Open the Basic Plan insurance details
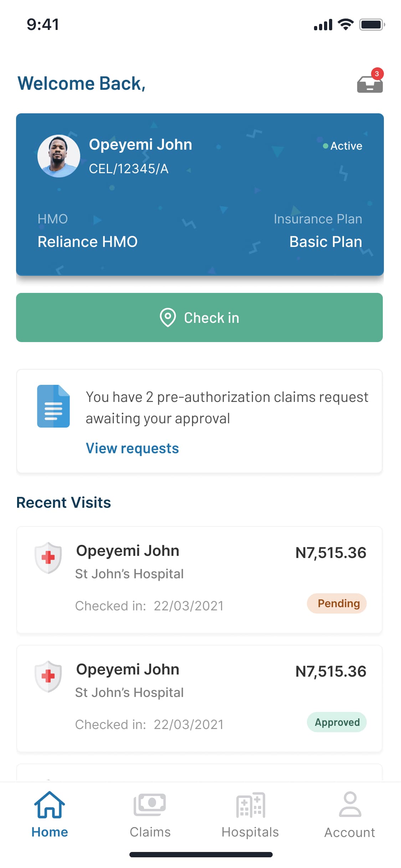 coord(325,242)
